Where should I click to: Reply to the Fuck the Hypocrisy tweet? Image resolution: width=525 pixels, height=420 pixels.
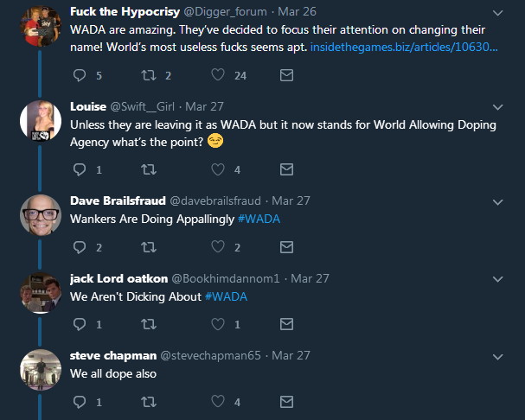coord(81,75)
